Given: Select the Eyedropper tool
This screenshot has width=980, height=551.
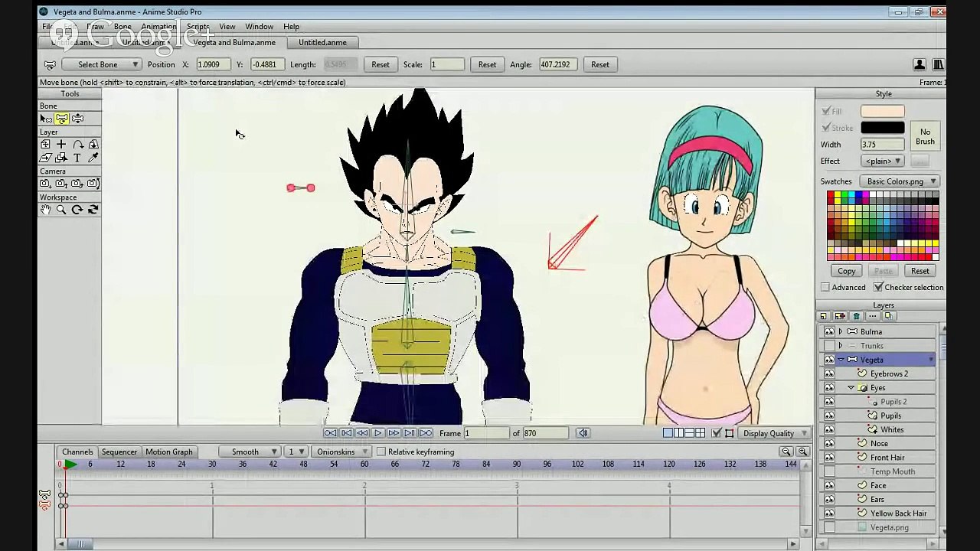Looking at the screenshot, I should pyautogui.click(x=93, y=158).
